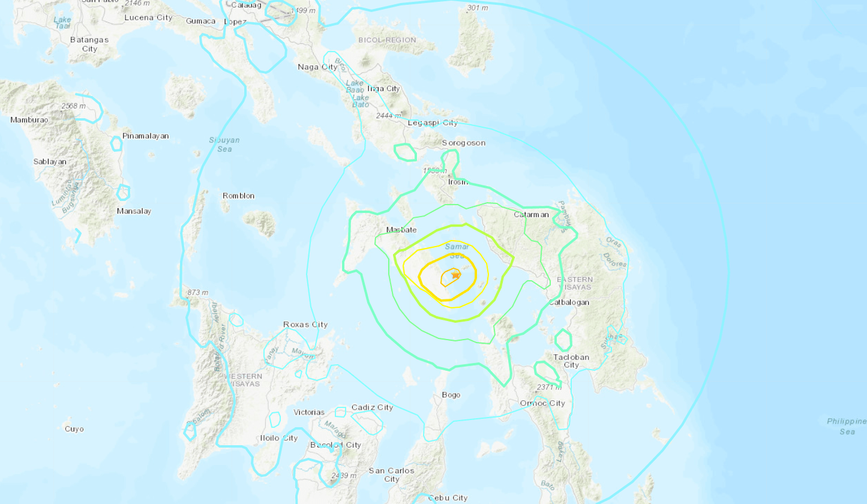The height and width of the screenshot is (504, 867).
Task: Click the Dolores river label
Action: click(x=614, y=262)
